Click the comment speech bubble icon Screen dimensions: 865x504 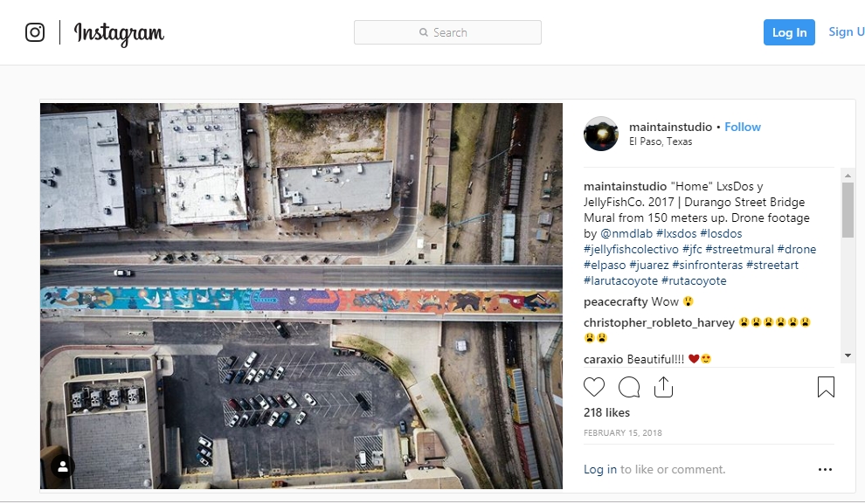(x=629, y=387)
